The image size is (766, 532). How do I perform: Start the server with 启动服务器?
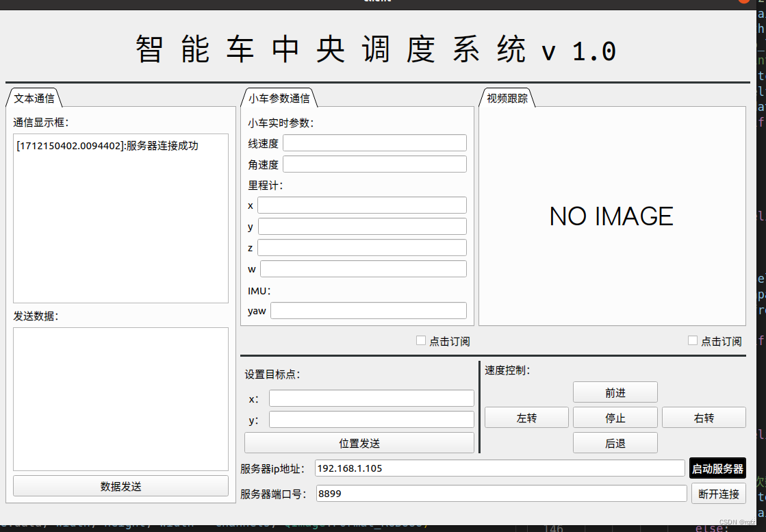[x=717, y=468]
